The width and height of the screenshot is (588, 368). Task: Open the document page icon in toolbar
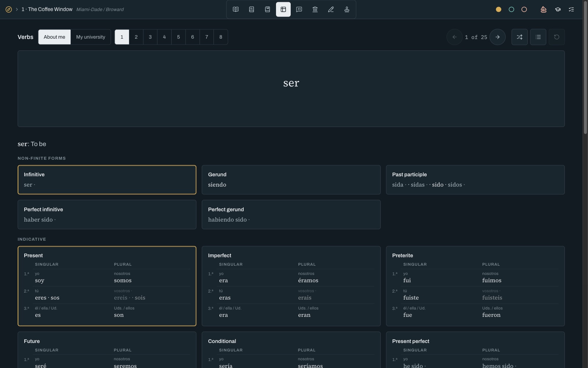tap(251, 9)
